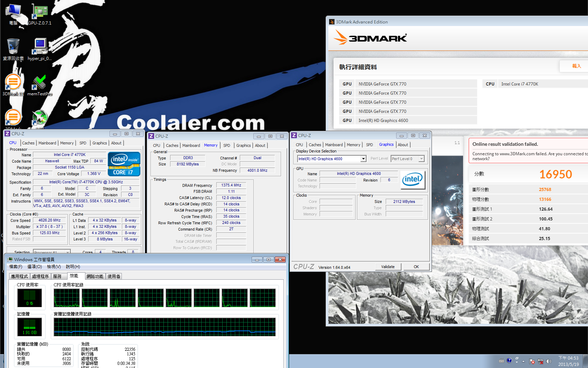Open the GPU-Z.0.7.1 desktop shortcut
Screen dimensions: 588x368
(40, 14)
